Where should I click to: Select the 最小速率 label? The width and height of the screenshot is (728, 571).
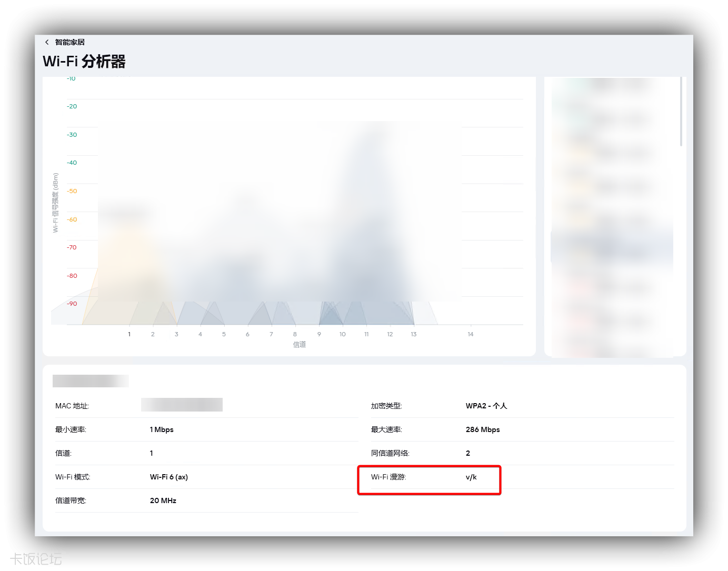click(71, 429)
